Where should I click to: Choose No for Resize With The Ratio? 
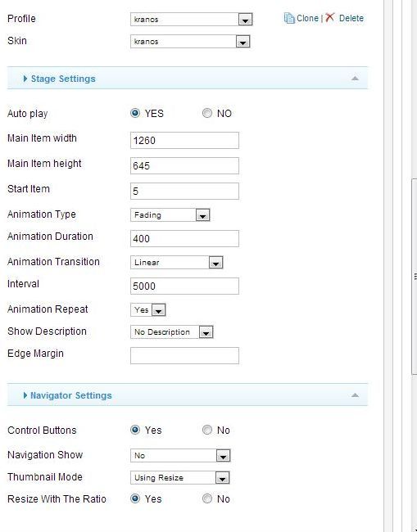tap(207, 498)
